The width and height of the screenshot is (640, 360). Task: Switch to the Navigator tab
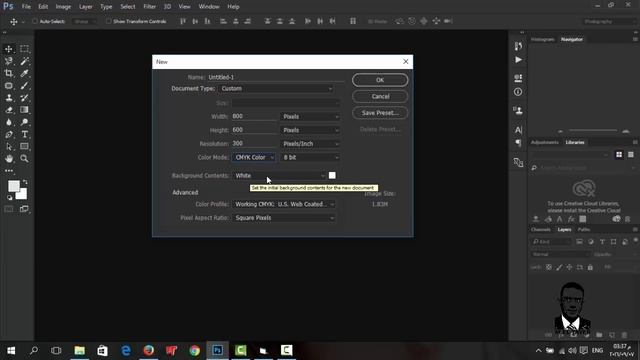(x=572, y=40)
